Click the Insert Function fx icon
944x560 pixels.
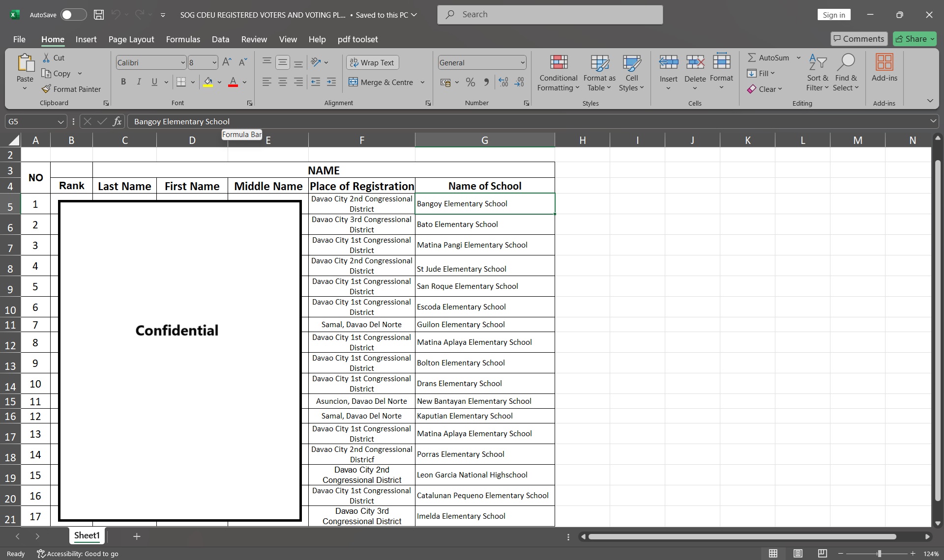click(x=117, y=121)
